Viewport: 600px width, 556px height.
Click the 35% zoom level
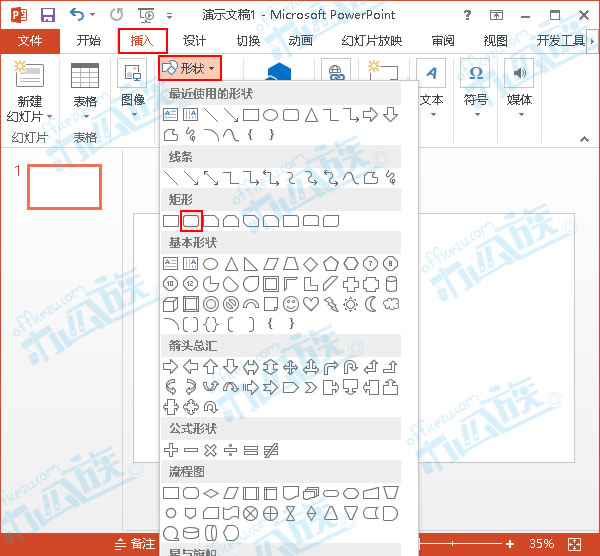[541, 544]
